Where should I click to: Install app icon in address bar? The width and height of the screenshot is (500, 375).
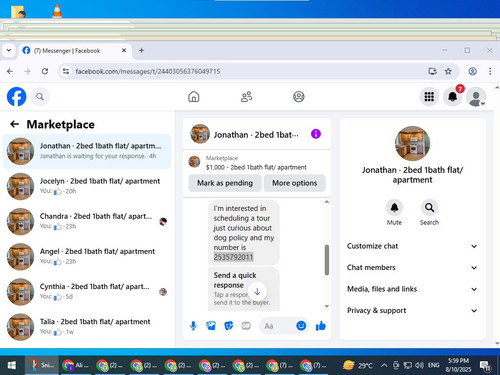(432, 71)
